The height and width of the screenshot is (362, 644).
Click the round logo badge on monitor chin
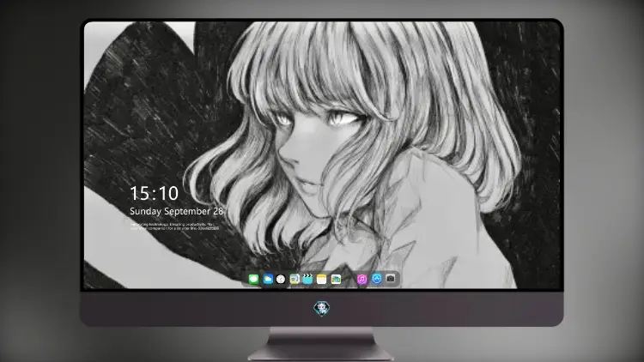[322, 308]
